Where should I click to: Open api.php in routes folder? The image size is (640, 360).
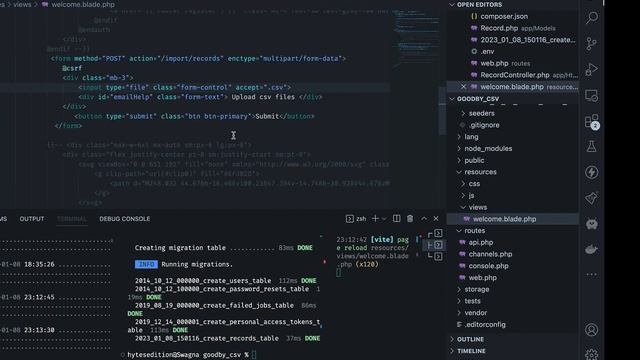[x=480, y=242]
